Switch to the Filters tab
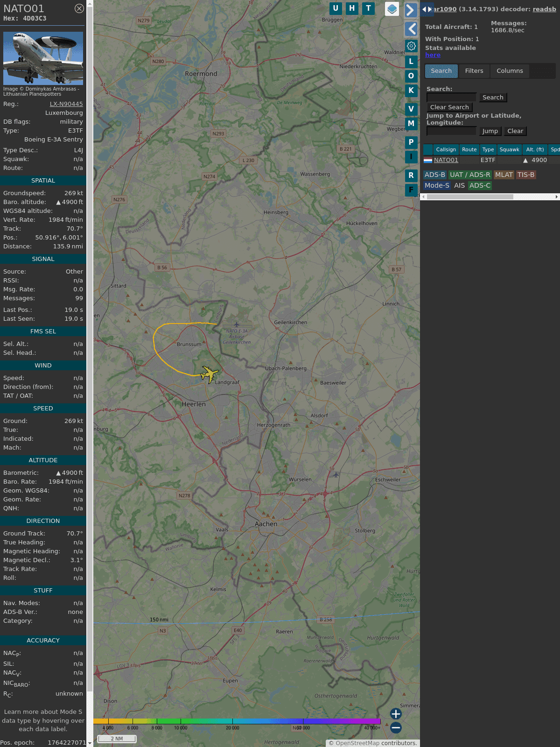 tap(474, 71)
